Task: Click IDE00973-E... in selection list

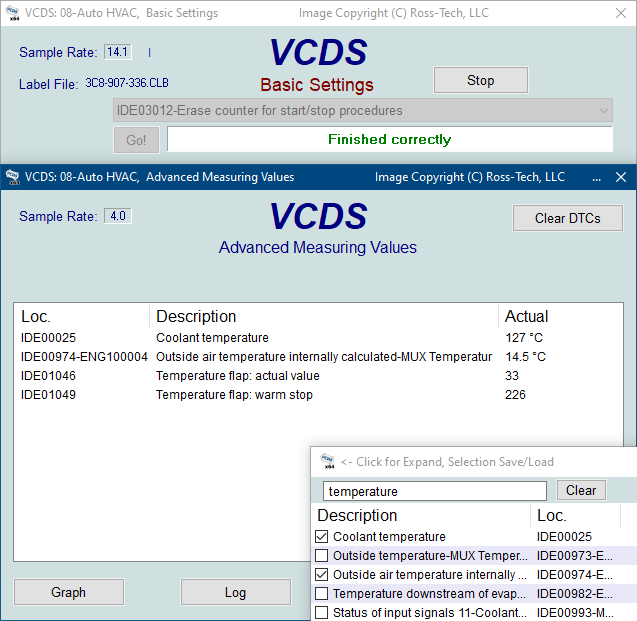Action: (x=574, y=555)
